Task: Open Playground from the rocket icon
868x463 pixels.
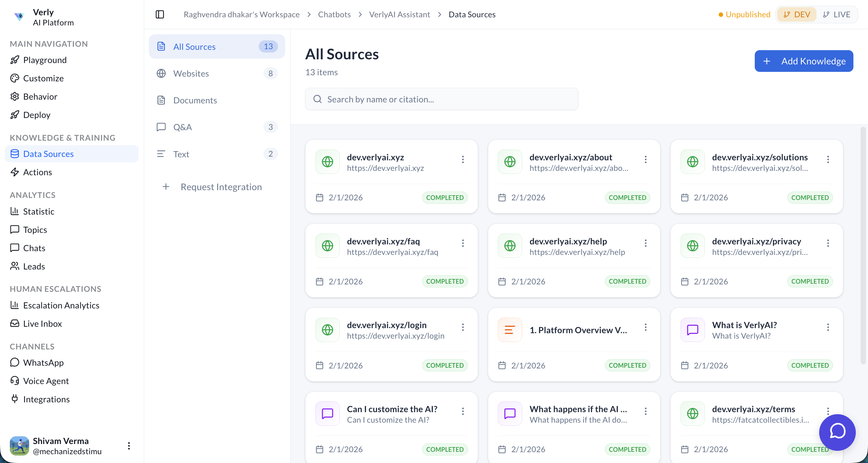Action: coord(15,60)
